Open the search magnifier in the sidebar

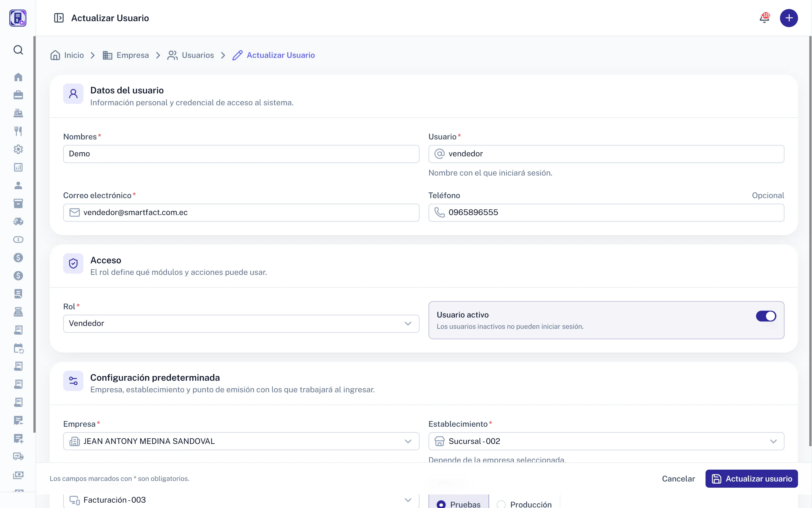(x=18, y=50)
